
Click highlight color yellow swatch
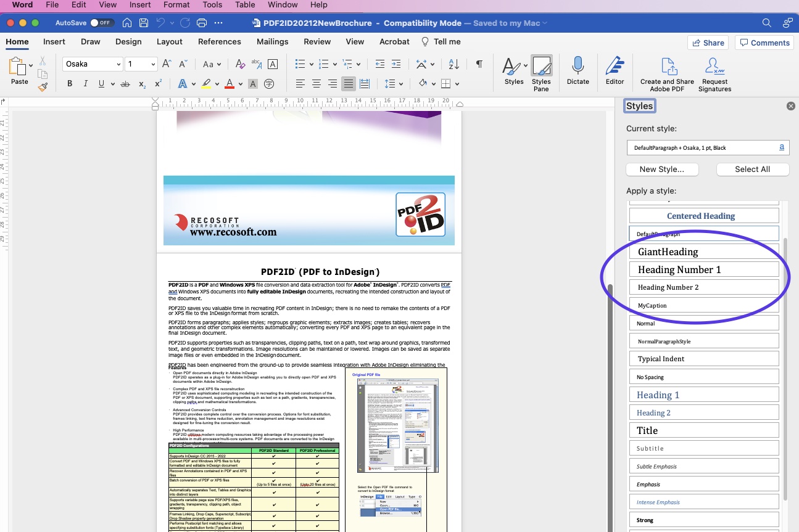[x=207, y=84]
